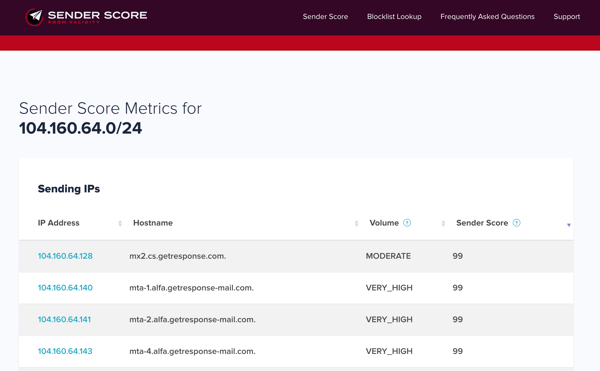Toggle Sender Score descending sort arrow
600x371 pixels.
[x=569, y=225]
